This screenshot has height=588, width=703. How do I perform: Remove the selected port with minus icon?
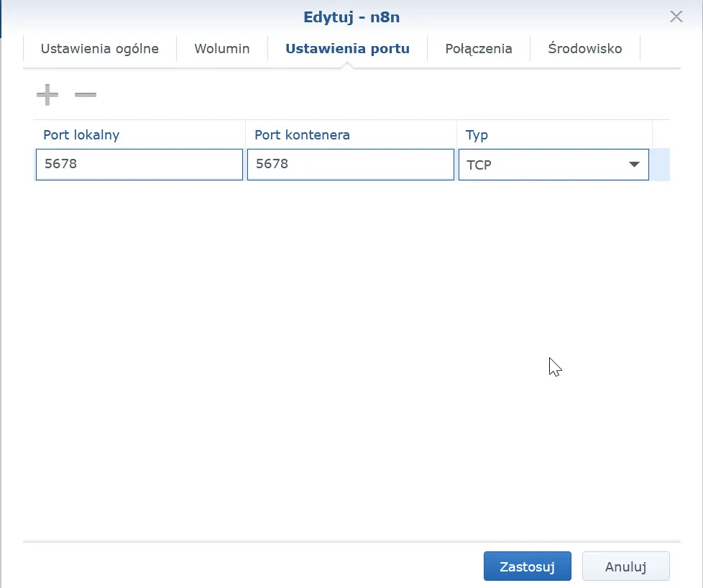86,94
